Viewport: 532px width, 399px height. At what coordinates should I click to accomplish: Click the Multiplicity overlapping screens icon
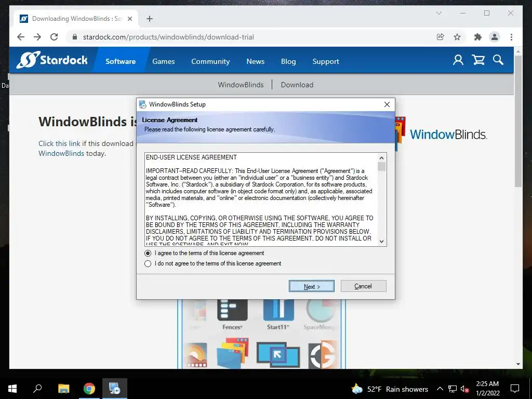click(278, 354)
